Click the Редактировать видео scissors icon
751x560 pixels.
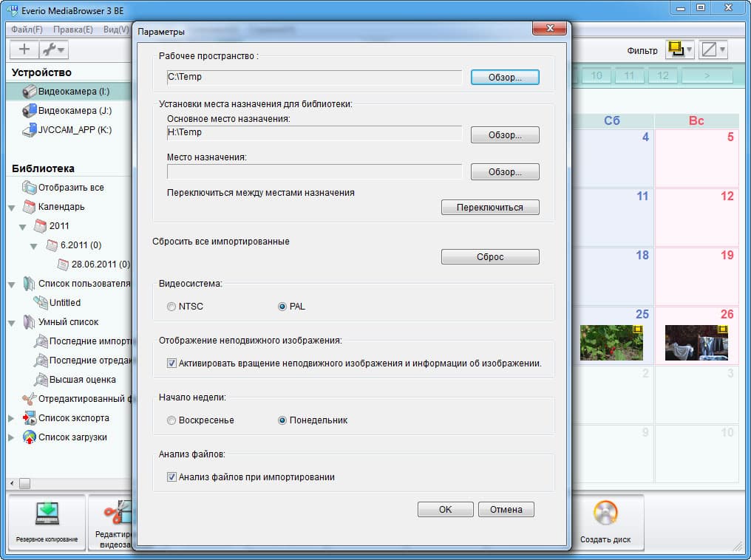click(118, 513)
